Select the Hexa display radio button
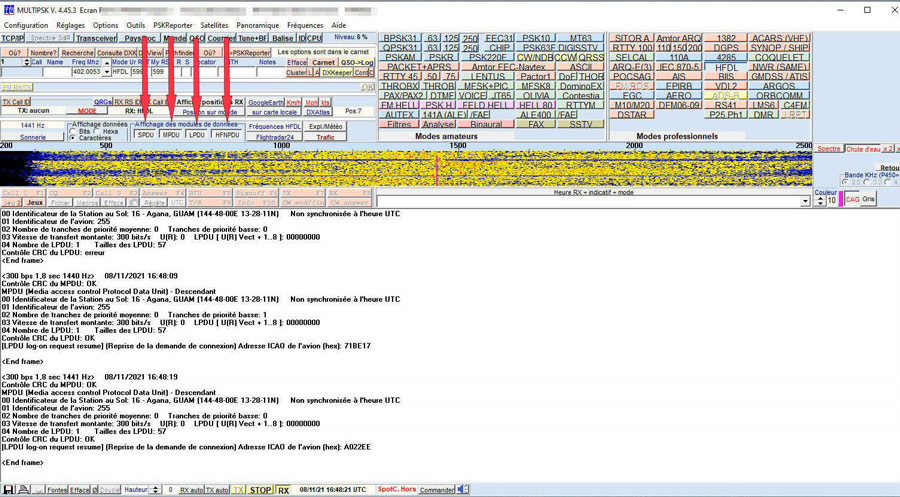900x497 pixels. (98, 131)
